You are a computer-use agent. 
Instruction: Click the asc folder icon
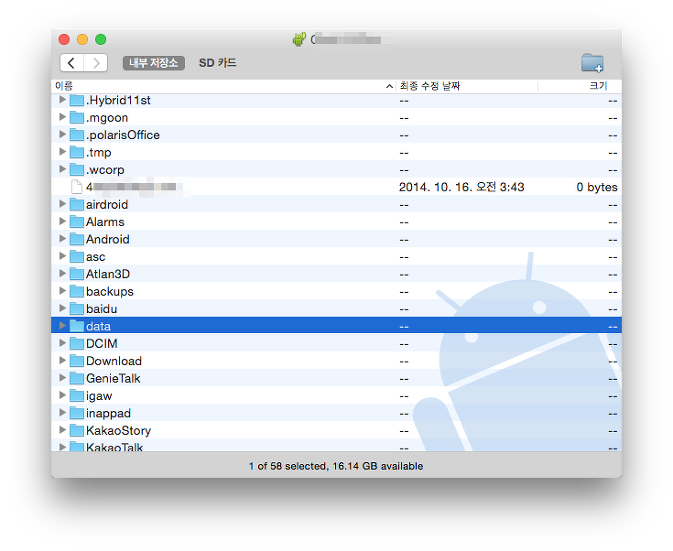click(x=77, y=257)
